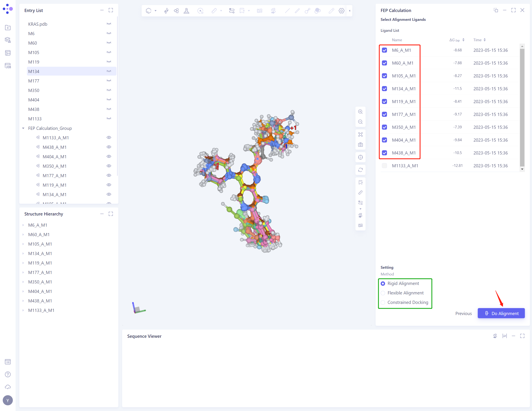Image resolution: width=532 pixels, height=411 pixels.
Task: Sort ligand list by Time column
Action: pos(484,40)
